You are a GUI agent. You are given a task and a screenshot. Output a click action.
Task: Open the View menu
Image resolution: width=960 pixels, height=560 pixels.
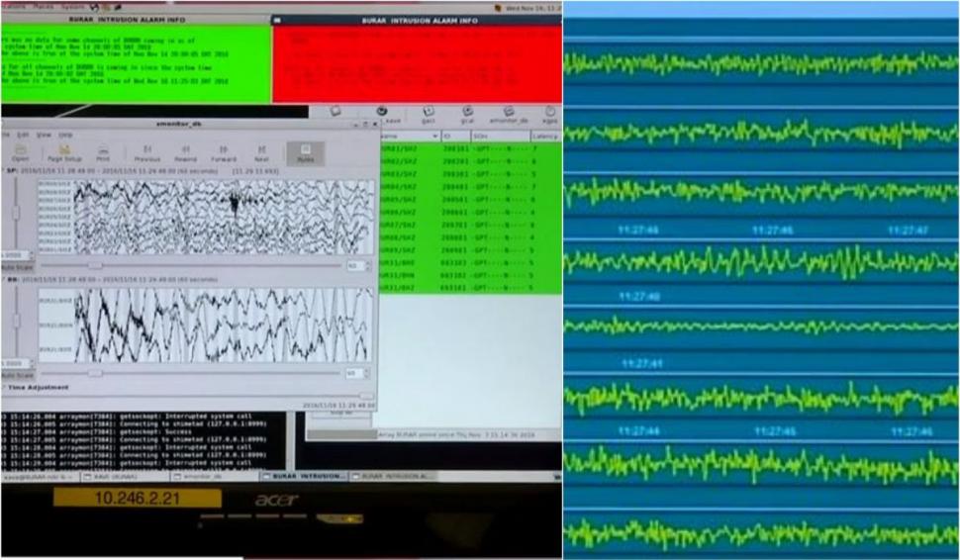pos(44,134)
